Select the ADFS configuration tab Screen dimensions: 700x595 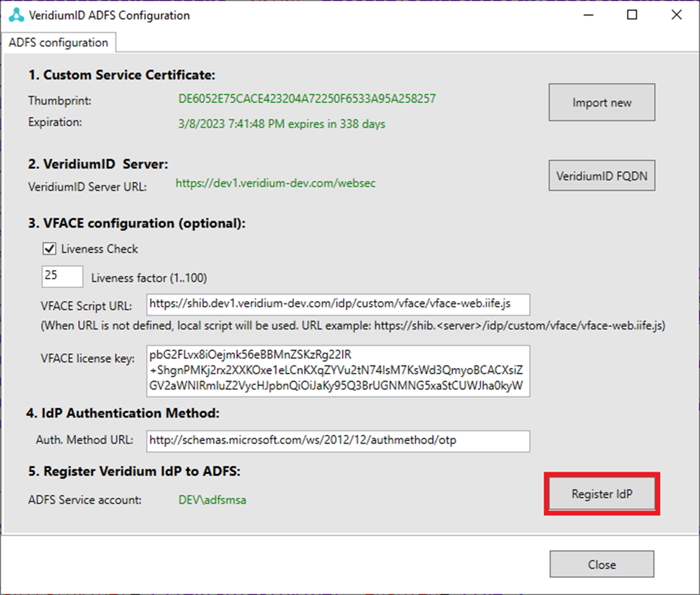(59, 43)
